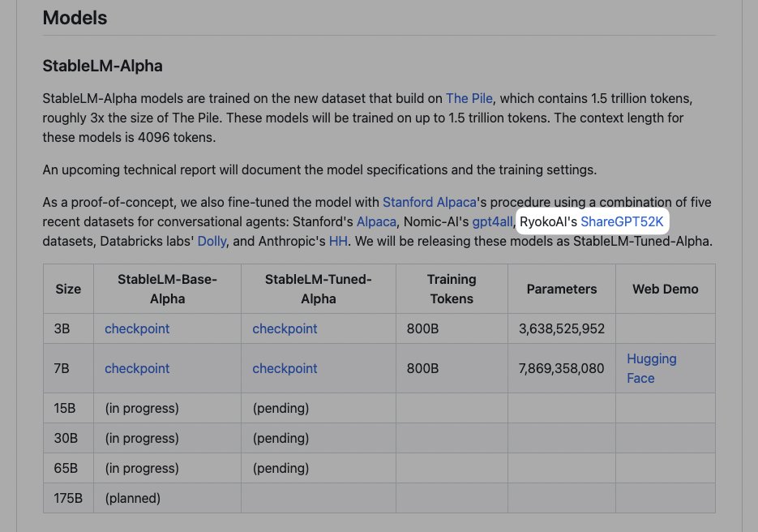Click the upcoming technical report sentence
The image size is (758, 532).
[x=319, y=169]
